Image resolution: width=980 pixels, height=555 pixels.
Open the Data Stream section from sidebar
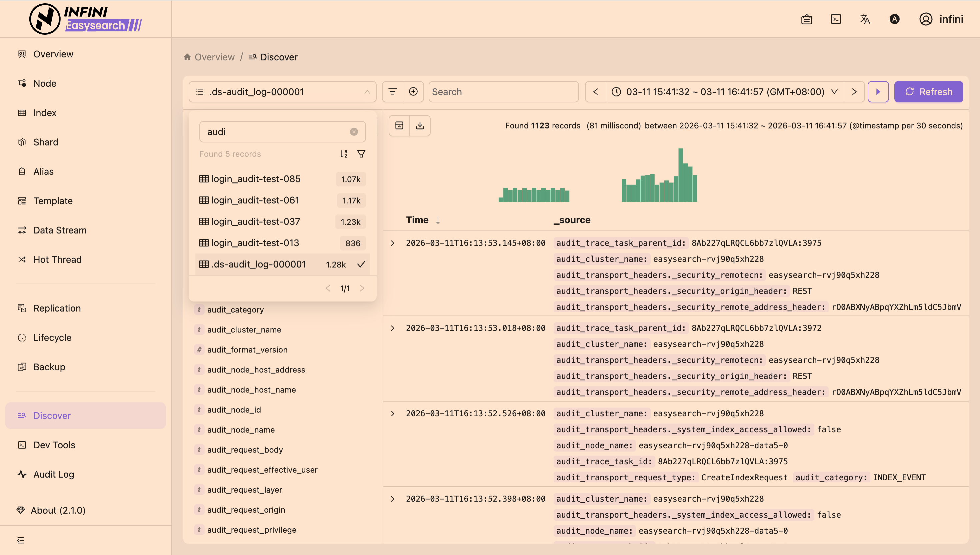point(60,230)
